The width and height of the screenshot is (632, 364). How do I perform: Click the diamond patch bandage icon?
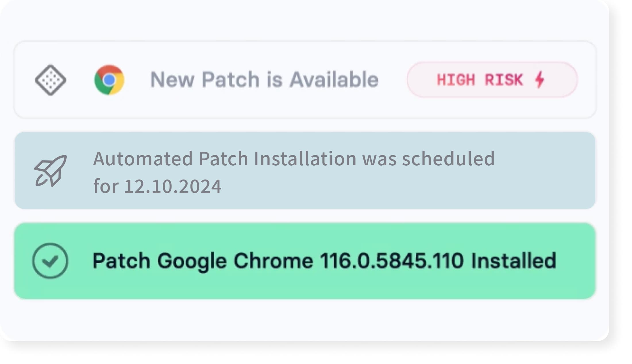coord(51,80)
